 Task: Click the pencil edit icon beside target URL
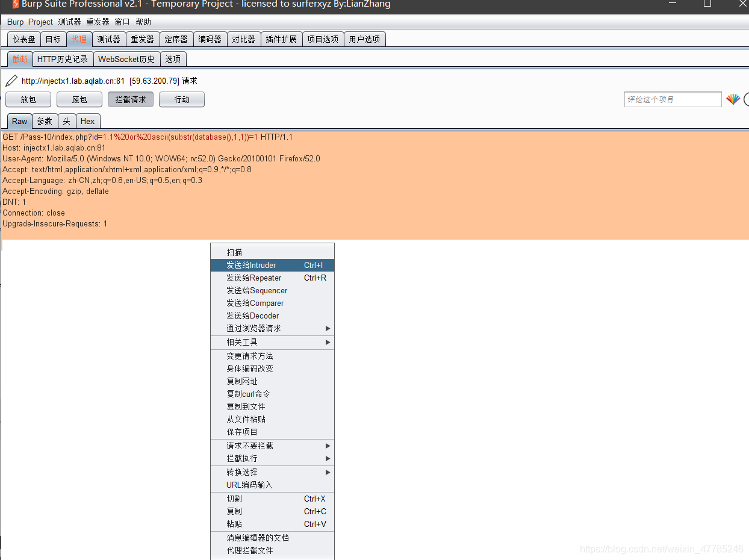(11, 81)
